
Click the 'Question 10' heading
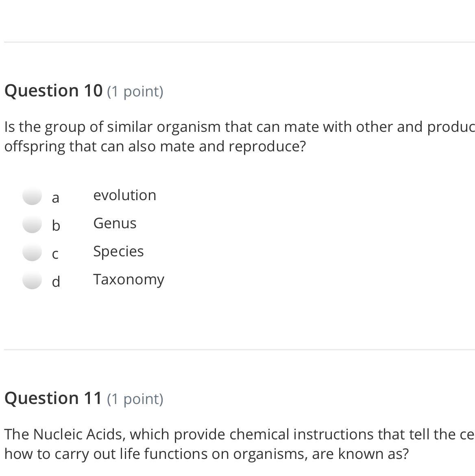[x=53, y=90]
